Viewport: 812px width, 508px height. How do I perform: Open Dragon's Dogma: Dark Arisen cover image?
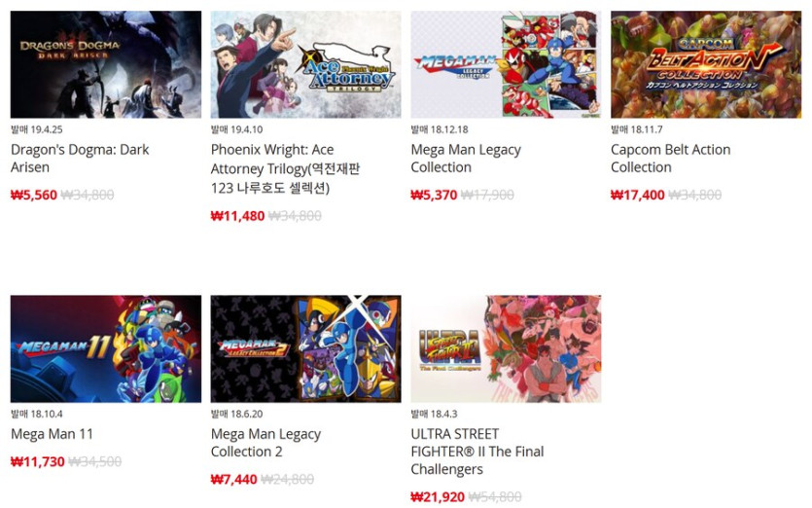(106, 64)
